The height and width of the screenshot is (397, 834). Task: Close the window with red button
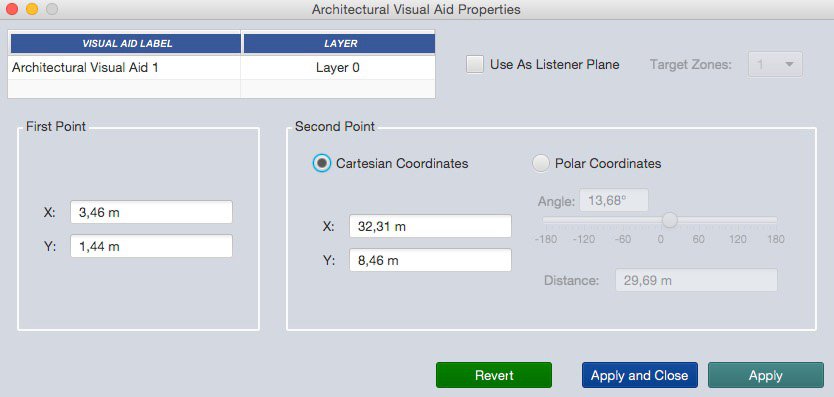tap(12, 9)
